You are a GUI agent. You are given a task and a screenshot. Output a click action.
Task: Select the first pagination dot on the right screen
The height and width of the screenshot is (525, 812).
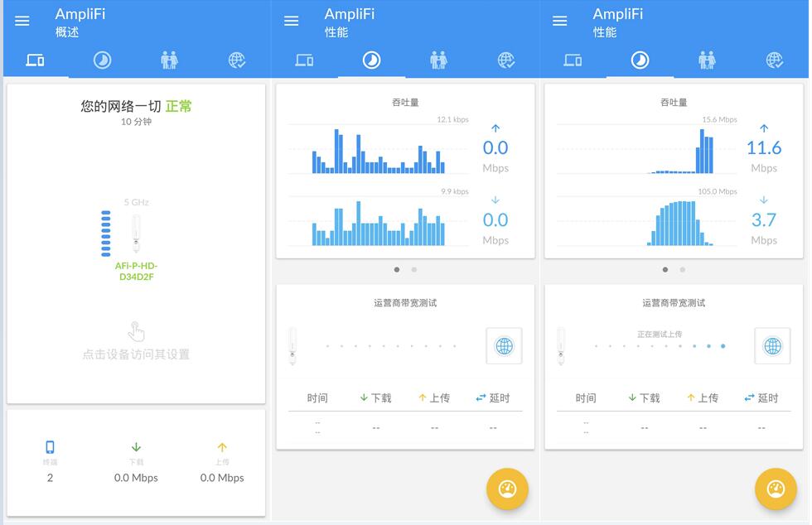[665, 269]
